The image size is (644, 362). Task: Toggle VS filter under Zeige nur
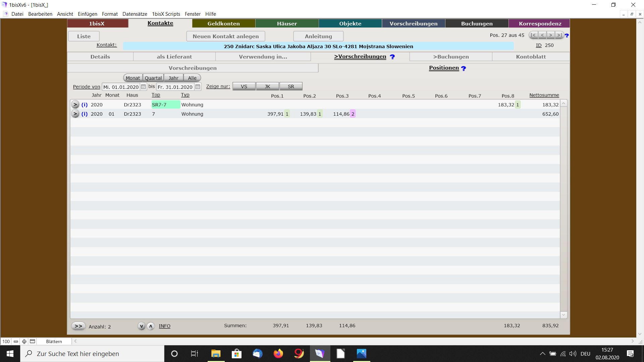point(244,86)
